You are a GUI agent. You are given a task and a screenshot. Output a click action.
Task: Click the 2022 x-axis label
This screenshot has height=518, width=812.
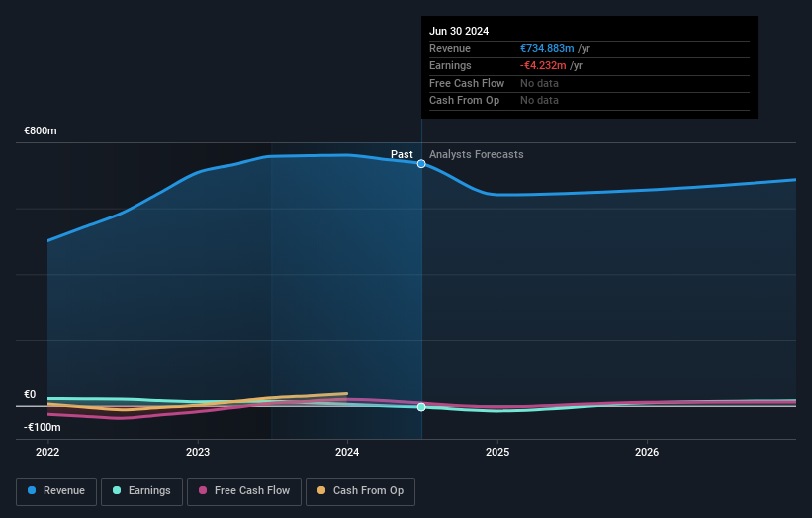tap(47, 453)
